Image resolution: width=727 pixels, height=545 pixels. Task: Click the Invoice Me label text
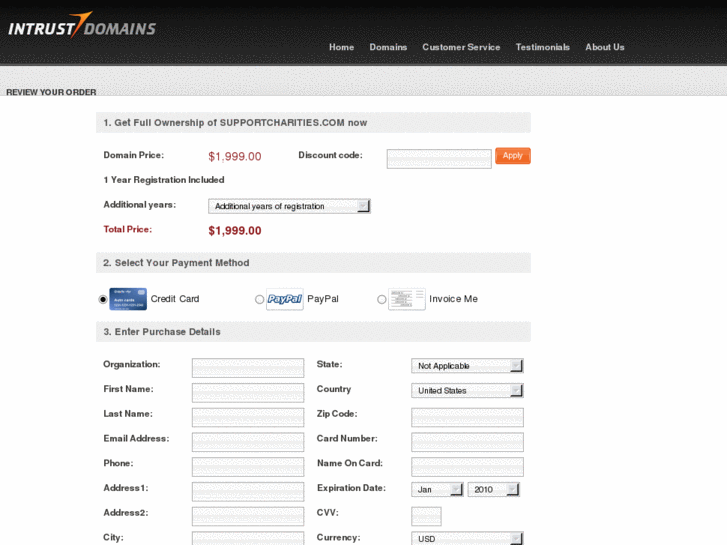click(453, 299)
